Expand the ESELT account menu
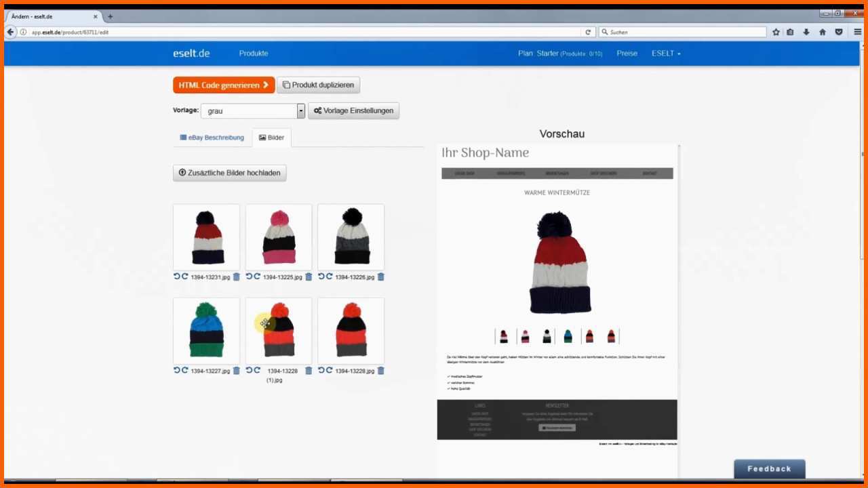The image size is (868, 488). click(x=666, y=54)
